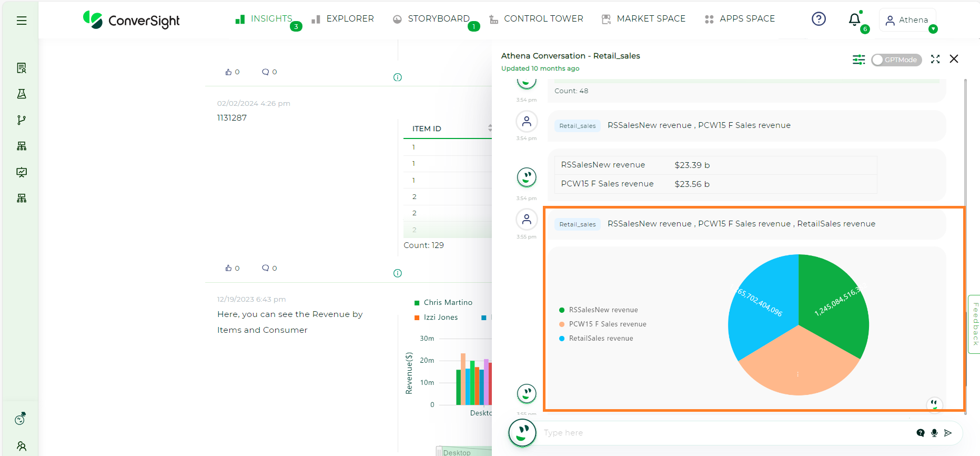Toggle Chris Martino legend entry
Image resolution: width=980 pixels, height=456 pixels.
(443, 303)
